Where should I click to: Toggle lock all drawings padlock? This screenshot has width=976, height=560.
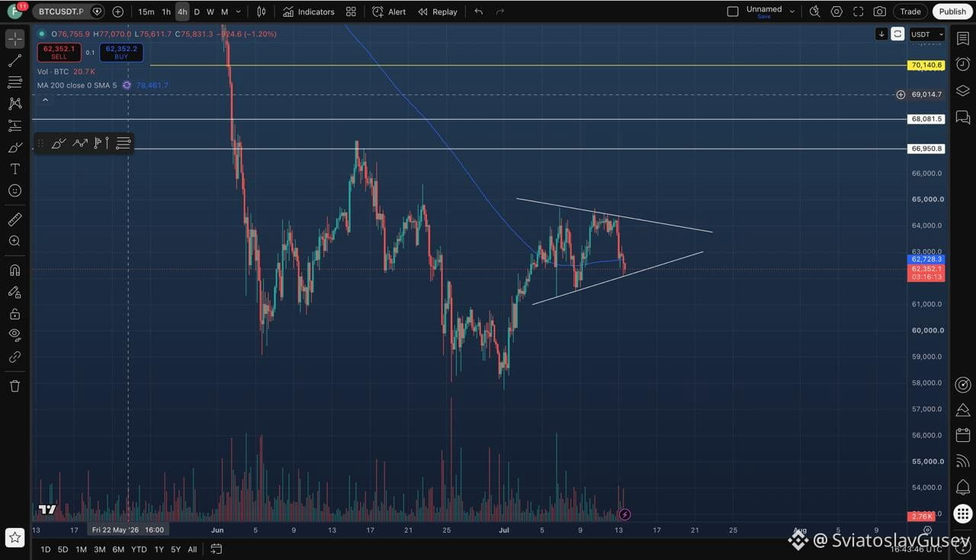coord(14,313)
